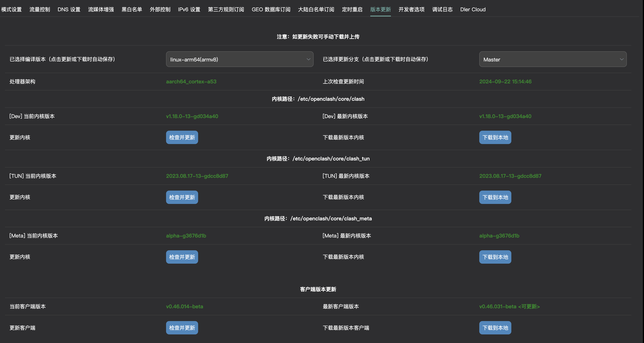Screen dimensions: 644x343
Task: Click Check and Update for Dev core
Action: (x=182, y=137)
